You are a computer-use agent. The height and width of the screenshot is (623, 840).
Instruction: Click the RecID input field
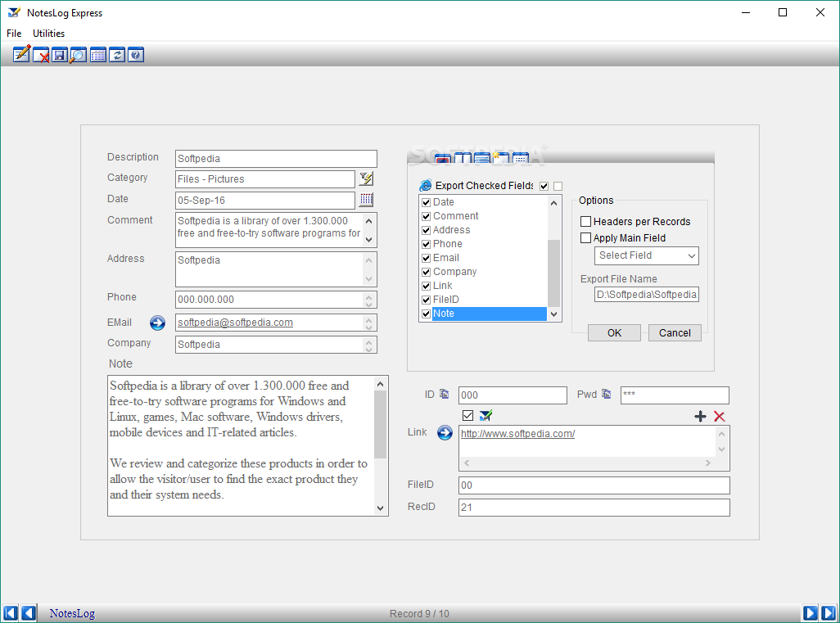594,508
